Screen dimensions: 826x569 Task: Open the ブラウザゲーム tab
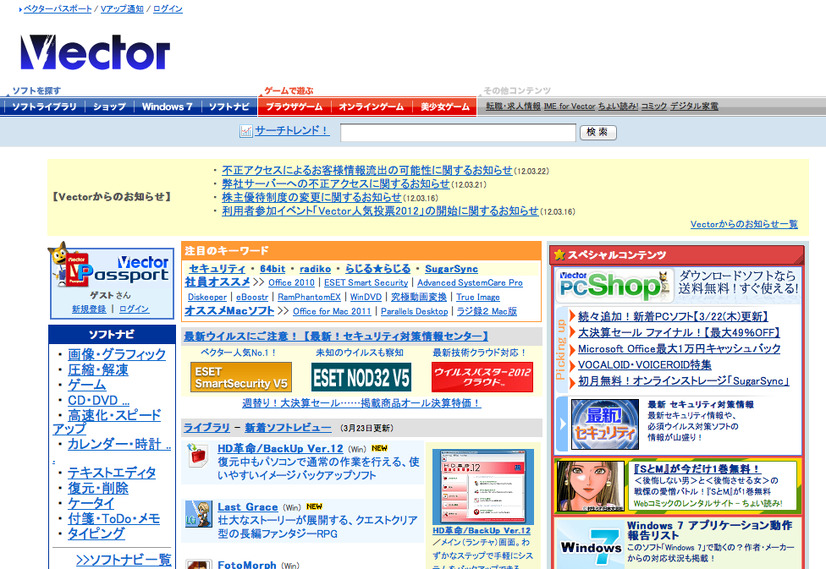pyautogui.click(x=294, y=106)
